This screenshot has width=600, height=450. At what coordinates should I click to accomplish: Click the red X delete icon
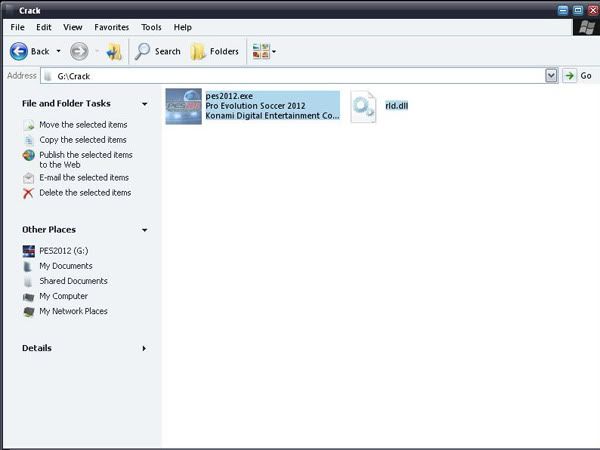pos(28,193)
